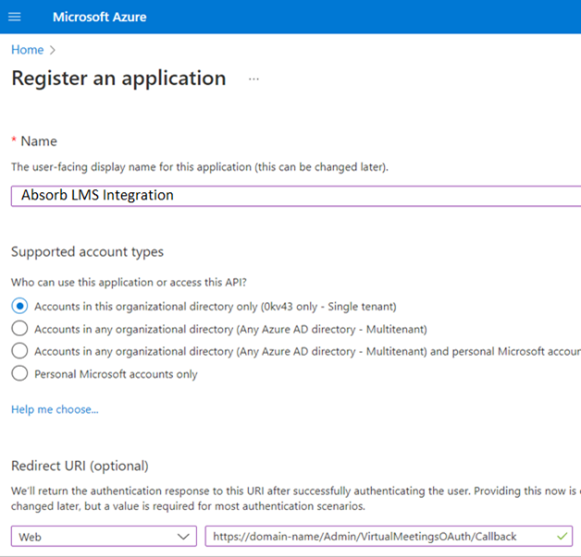The width and height of the screenshot is (581, 557).
Task: Select Personal Microsoft accounts only
Action: 20,374
